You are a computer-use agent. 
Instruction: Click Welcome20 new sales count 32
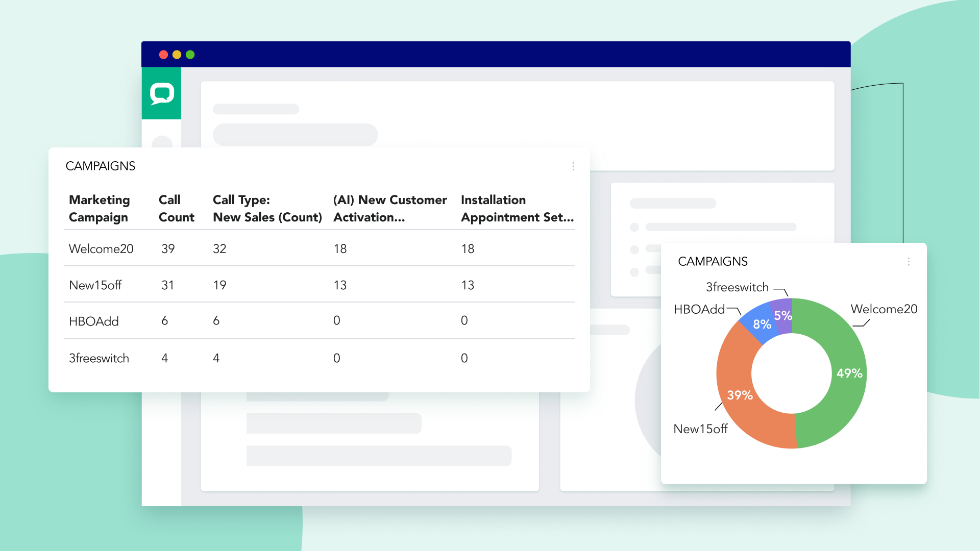[219, 249]
